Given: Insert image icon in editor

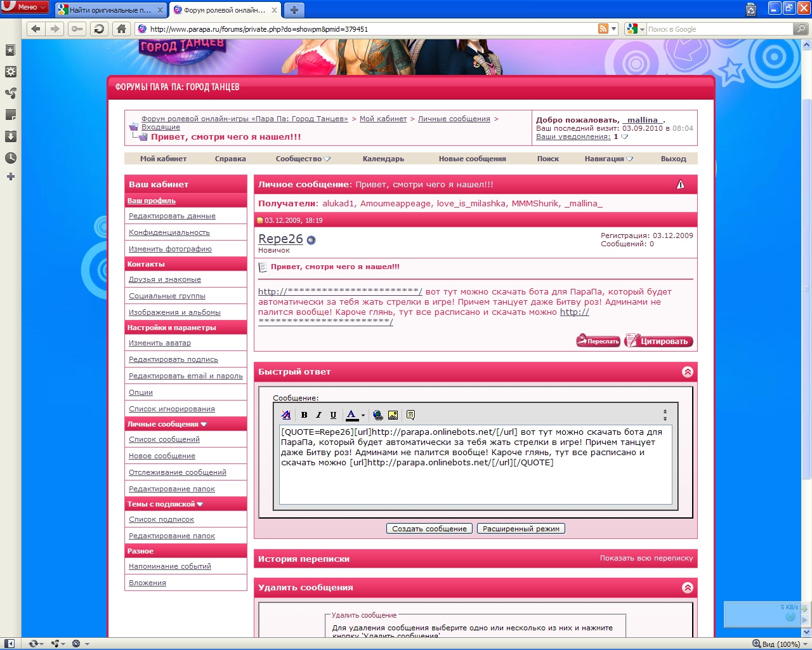Looking at the screenshot, I should point(393,415).
